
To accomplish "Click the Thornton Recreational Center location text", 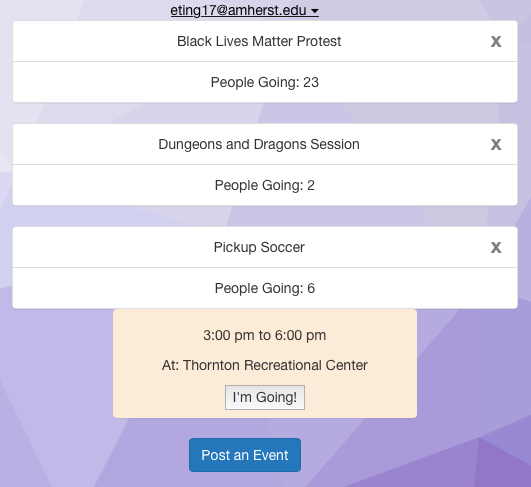I will click(x=275, y=365).
